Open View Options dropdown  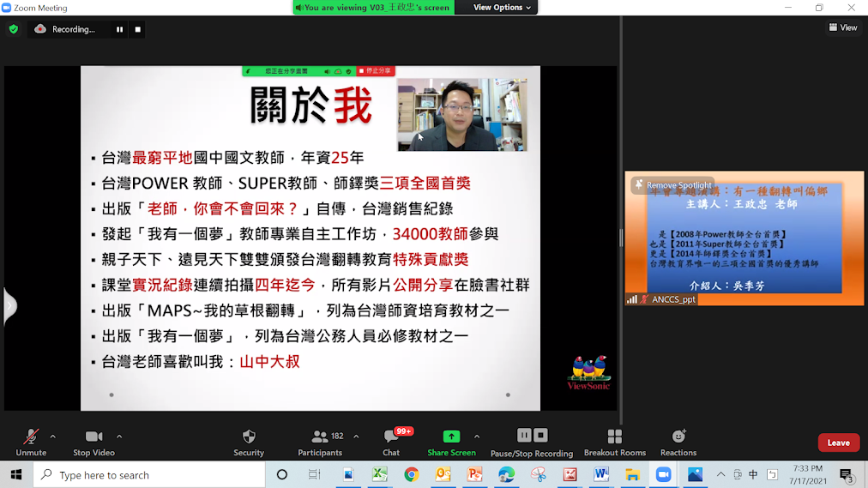[502, 7]
